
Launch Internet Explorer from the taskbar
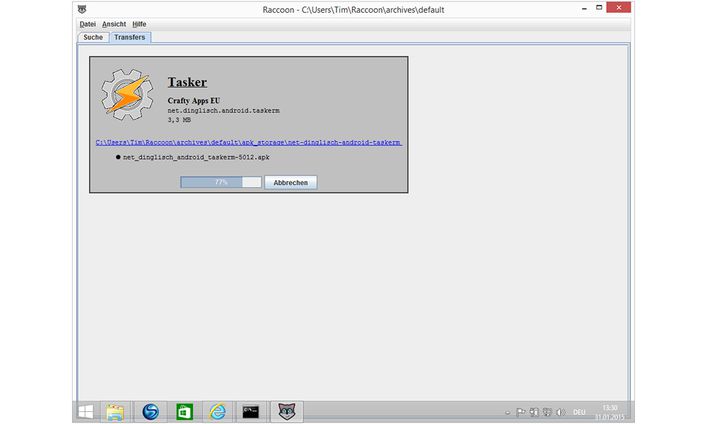218,412
